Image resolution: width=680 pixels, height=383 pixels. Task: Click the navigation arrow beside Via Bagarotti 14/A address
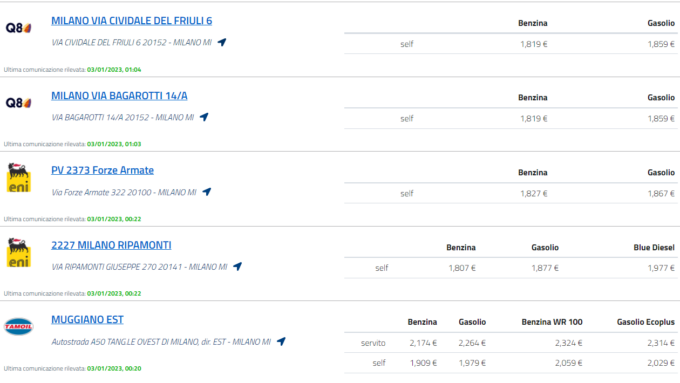click(x=204, y=117)
